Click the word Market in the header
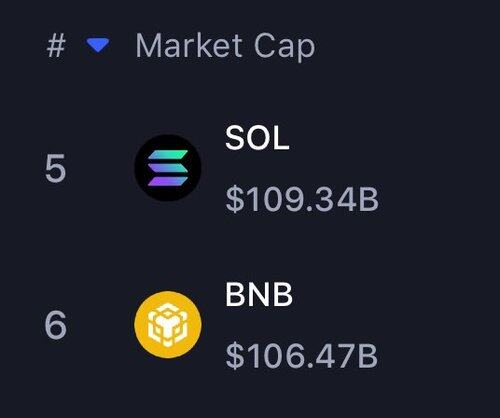This screenshot has height=418, width=500. click(189, 45)
